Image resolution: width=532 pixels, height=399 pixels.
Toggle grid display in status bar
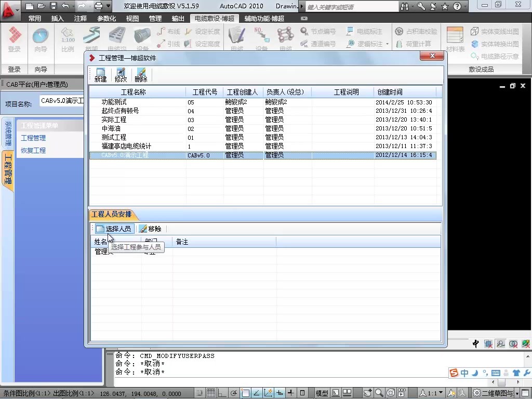(211, 393)
